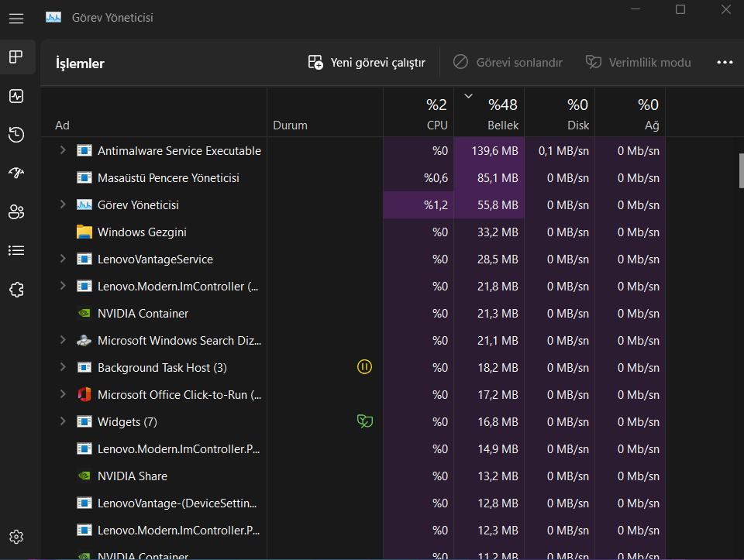This screenshot has width=744, height=560.
Task: Select Lenovo.Modern.ImController.P... 14,9 MB row
Action: pos(353,448)
